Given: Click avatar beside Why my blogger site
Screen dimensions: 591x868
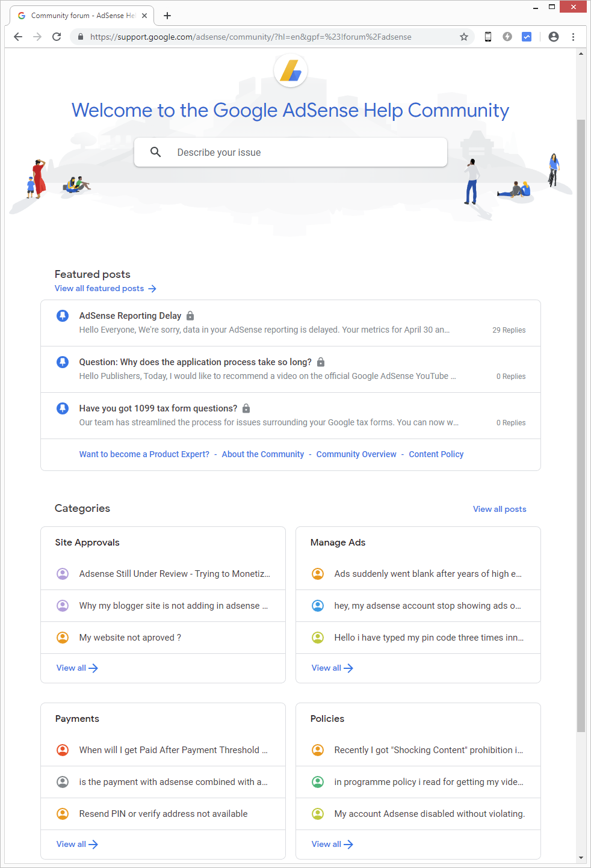Looking at the screenshot, I should [63, 606].
